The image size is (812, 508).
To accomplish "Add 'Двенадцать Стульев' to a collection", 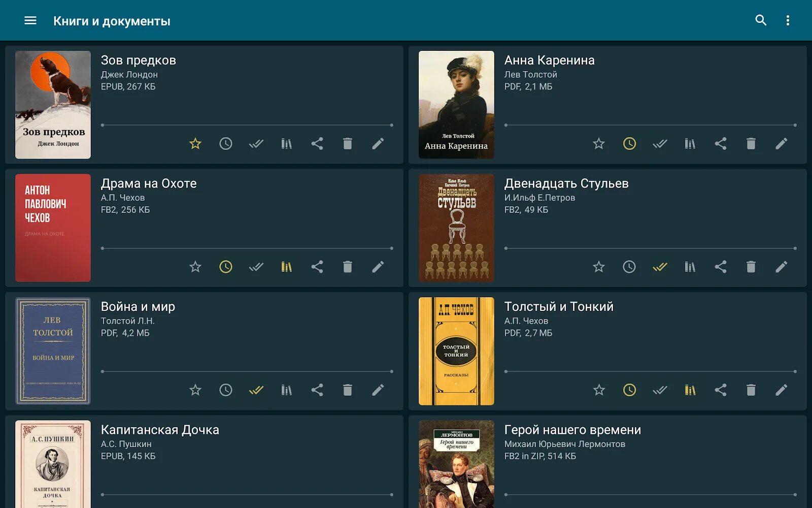I will pyautogui.click(x=690, y=267).
